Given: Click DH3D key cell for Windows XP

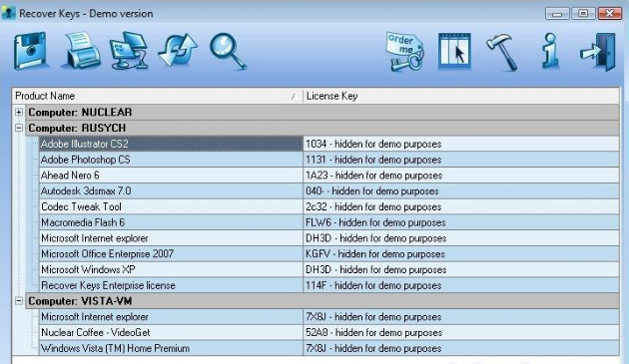Looking at the screenshot, I should point(461,269).
